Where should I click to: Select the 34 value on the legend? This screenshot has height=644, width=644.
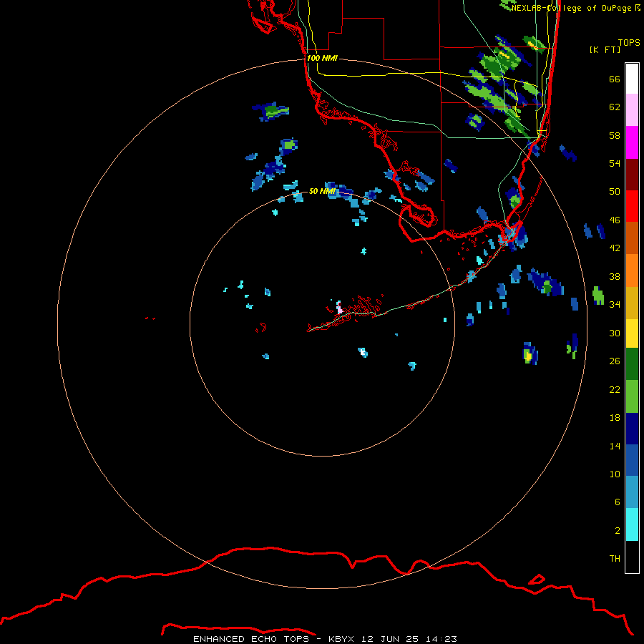615,305
